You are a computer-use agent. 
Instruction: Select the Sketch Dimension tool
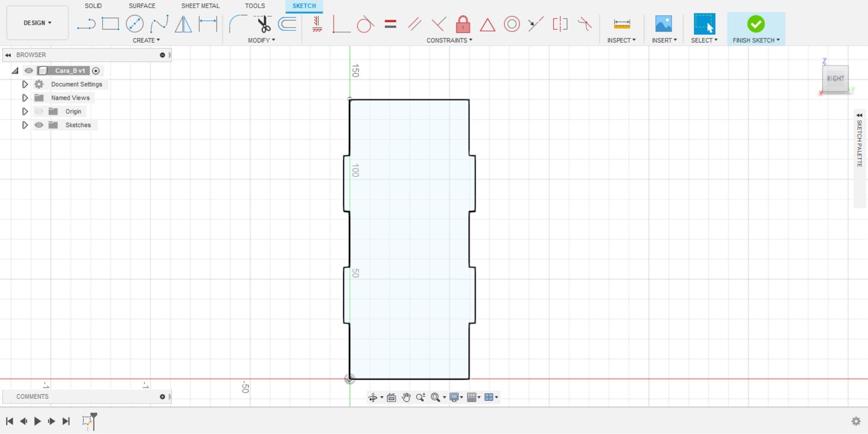208,24
